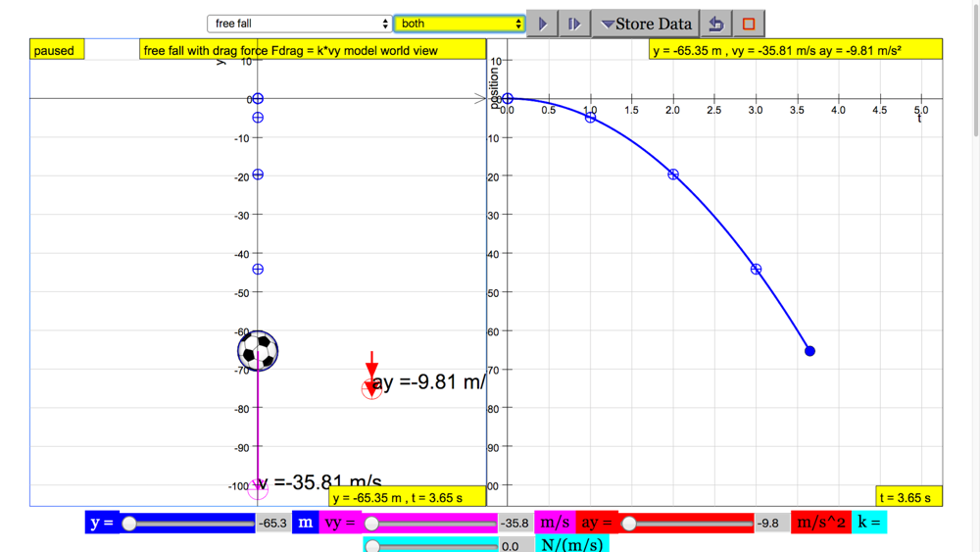Image resolution: width=980 pixels, height=552 pixels.
Task: Click the ay acceleration slider handle
Action: click(x=629, y=524)
